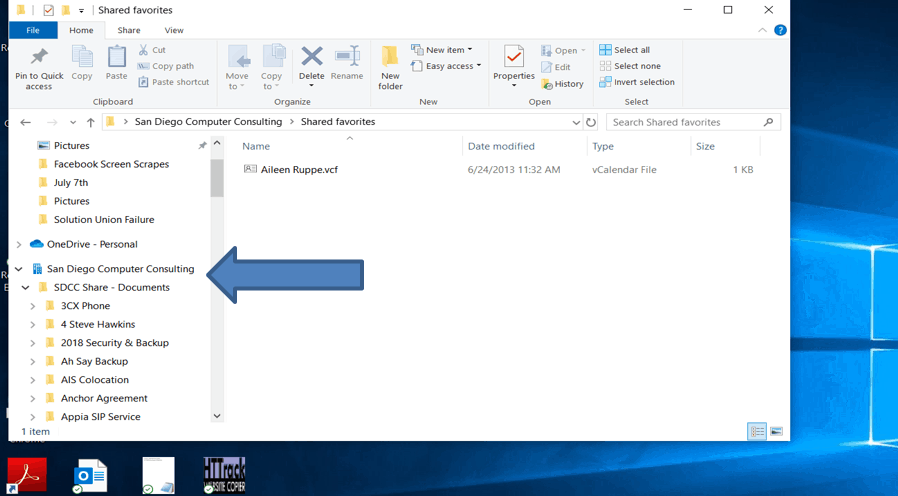The height and width of the screenshot is (496, 898).
Task: Open Adobe Acrobat desktop shortcut
Action: pyautogui.click(x=27, y=475)
